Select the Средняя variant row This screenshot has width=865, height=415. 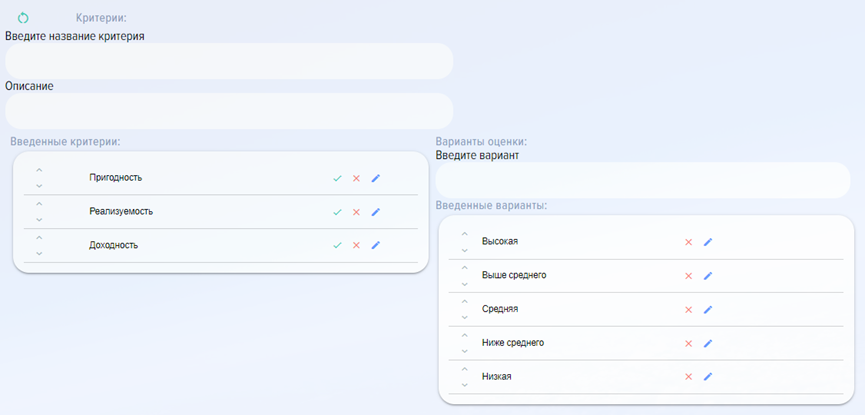click(x=646, y=309)
